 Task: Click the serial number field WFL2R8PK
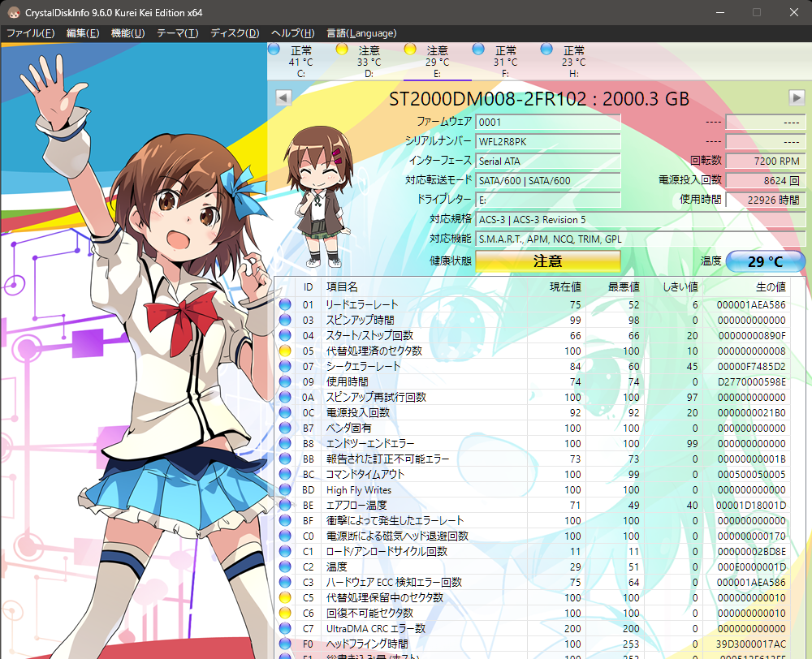pyautogui.click(x=548, y=141)
